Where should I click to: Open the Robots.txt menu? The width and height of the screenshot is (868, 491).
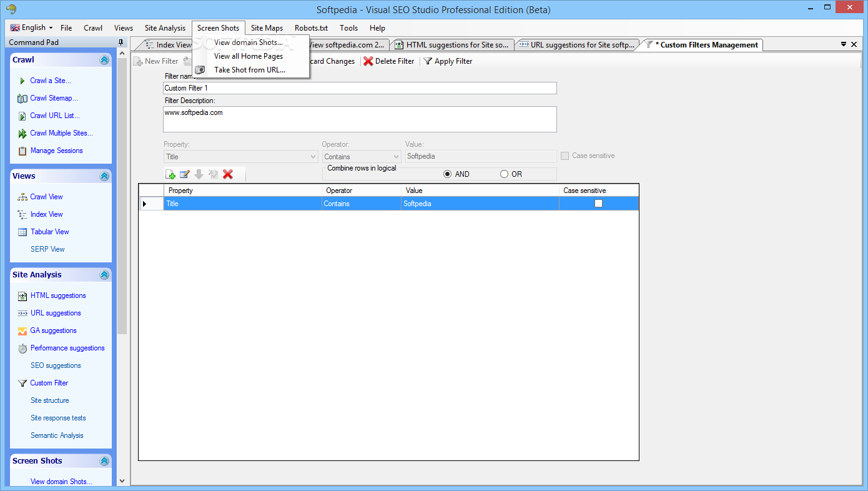(311, 27)
